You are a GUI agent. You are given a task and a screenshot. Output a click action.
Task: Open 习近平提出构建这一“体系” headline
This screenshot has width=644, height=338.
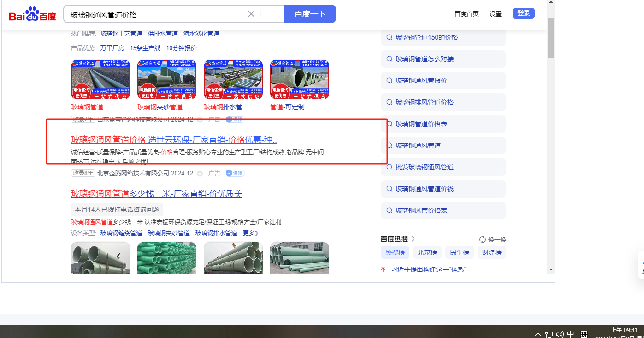point(428,269)
